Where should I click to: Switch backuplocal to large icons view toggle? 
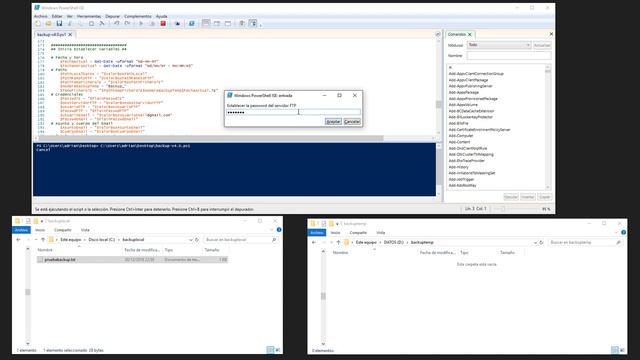278,350
